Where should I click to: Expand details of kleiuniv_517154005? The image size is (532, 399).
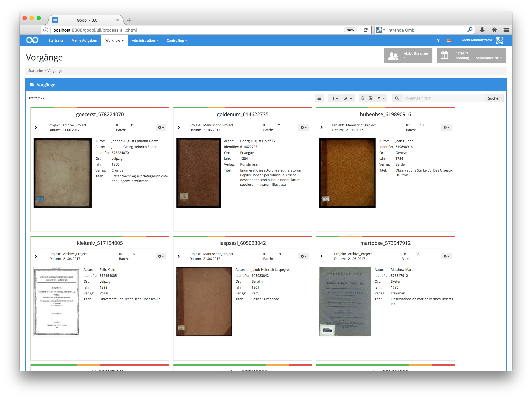(36, 256)
